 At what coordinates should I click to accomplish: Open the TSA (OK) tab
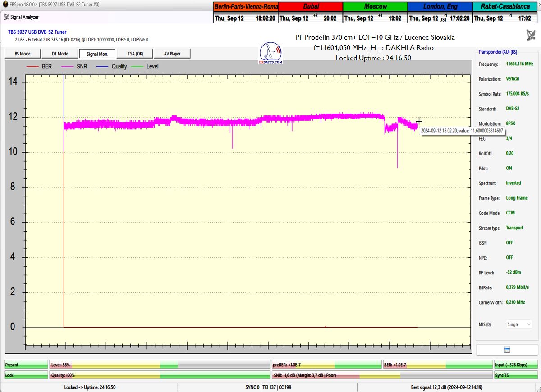pyautogui.click(x=135, y=54)
